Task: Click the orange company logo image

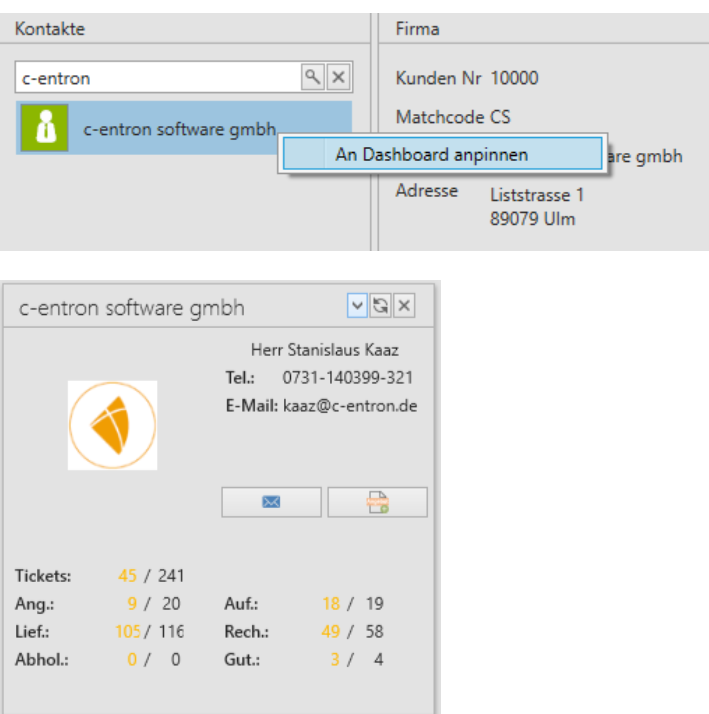Action: coord(112,425)
